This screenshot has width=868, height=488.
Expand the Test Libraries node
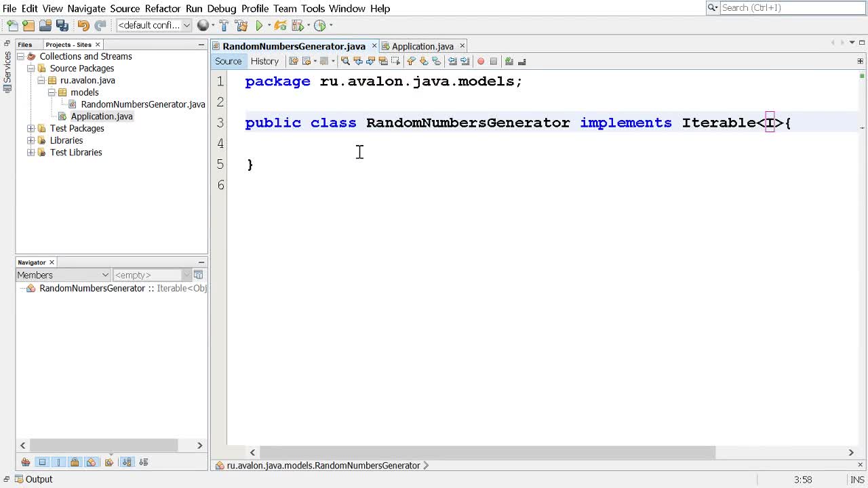pyautogui.click(x=31, y=152)
